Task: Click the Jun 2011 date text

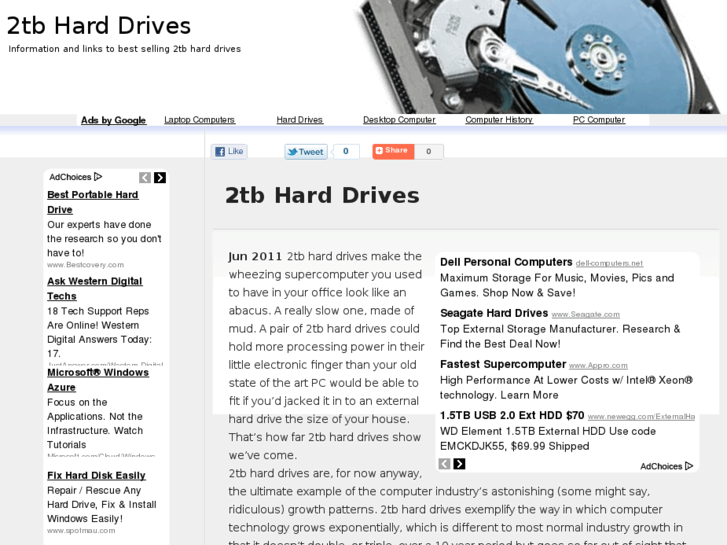Action: click(255, 256)
